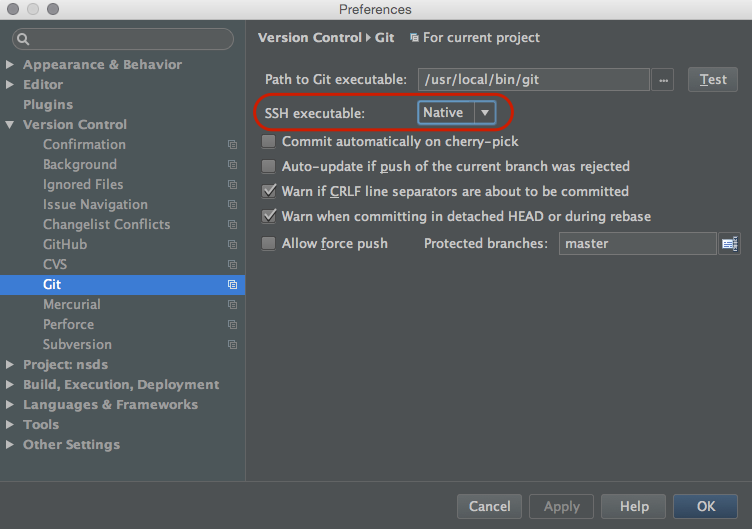Open the Plugins settings page
Image resolution: width=752 pixels, height=529 pixels.
point(48,105)
